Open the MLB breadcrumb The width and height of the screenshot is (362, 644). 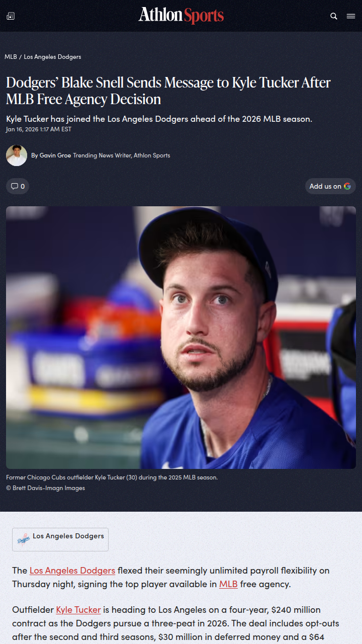(11, 57)
